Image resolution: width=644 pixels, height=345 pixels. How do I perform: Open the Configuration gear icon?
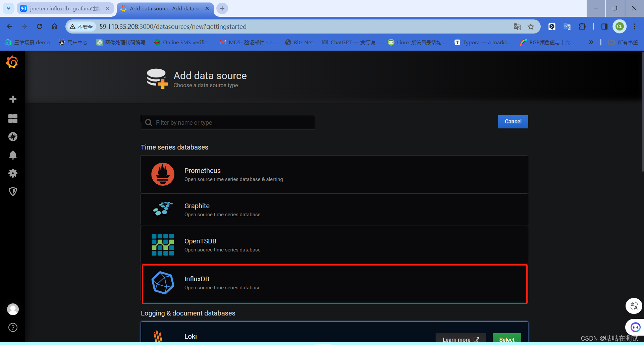point(13,173)
